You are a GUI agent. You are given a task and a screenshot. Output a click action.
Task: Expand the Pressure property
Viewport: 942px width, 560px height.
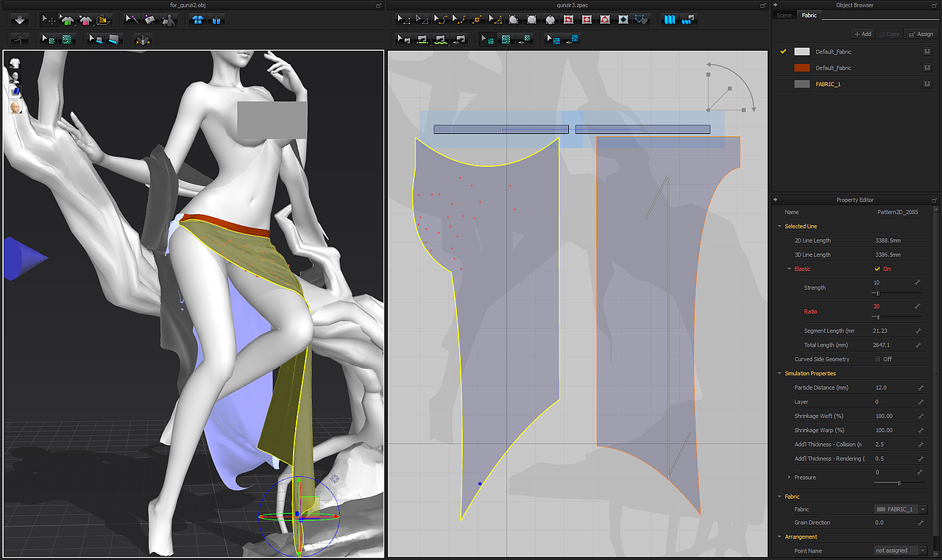click(x=790, y=477)
